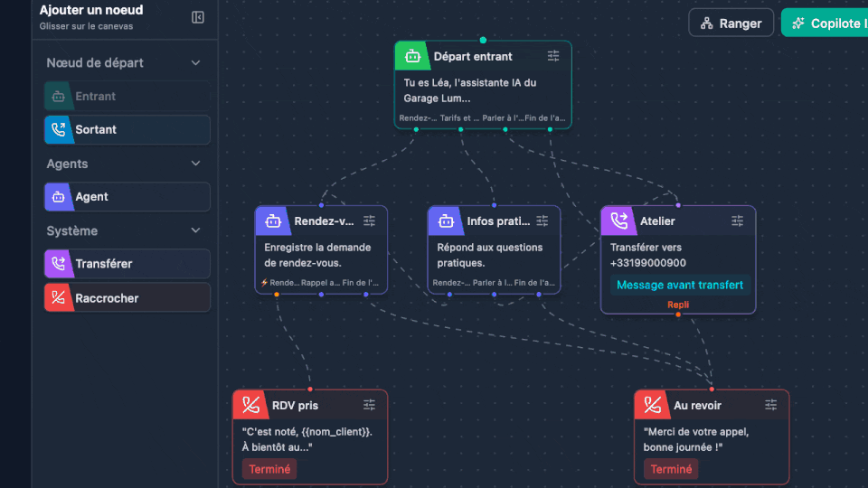Click the Parler à l'... output on Départ entrant
868x488 pixels.
point(503,117)
